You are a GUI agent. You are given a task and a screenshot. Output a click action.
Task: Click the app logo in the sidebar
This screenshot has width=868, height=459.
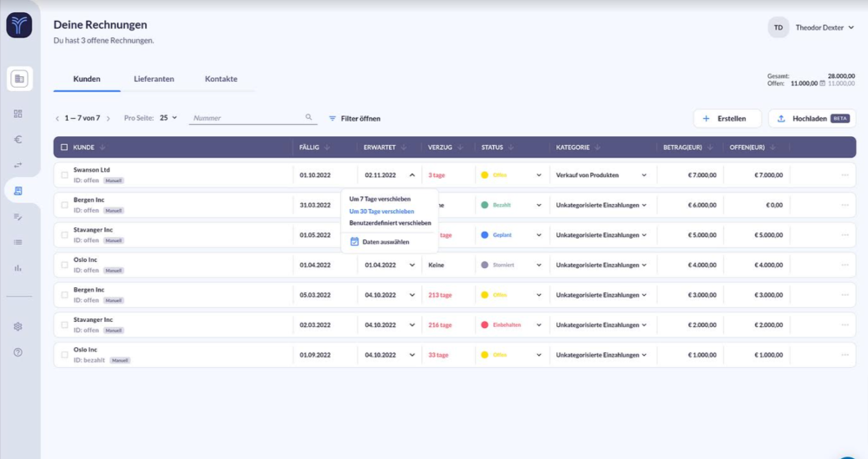[x=19, y=25]
